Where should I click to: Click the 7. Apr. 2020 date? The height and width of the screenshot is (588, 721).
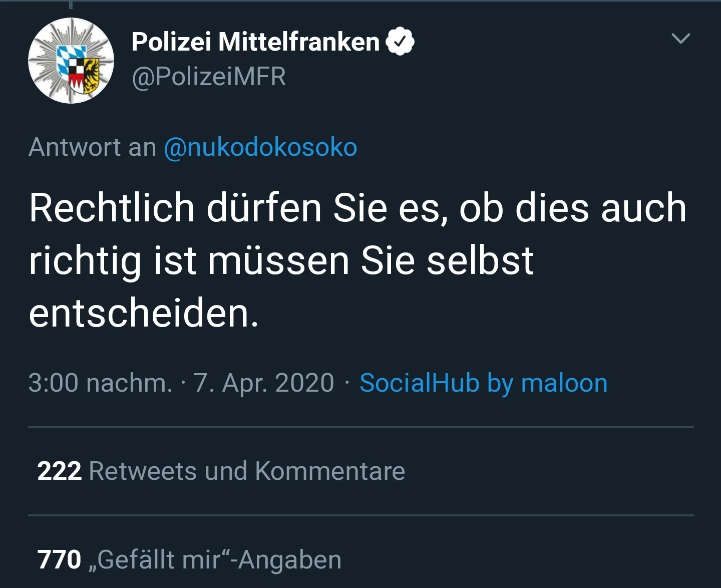pyautogui.click(x=264, y=383)
